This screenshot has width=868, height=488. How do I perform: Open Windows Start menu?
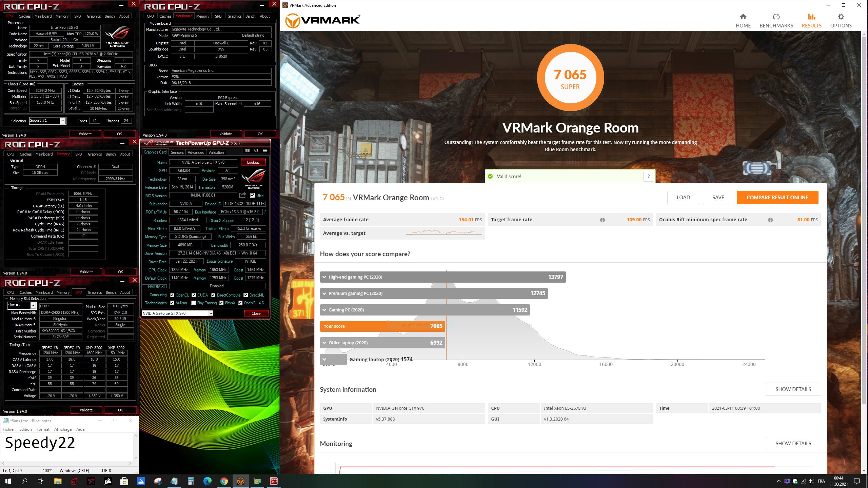pos(8,481)
